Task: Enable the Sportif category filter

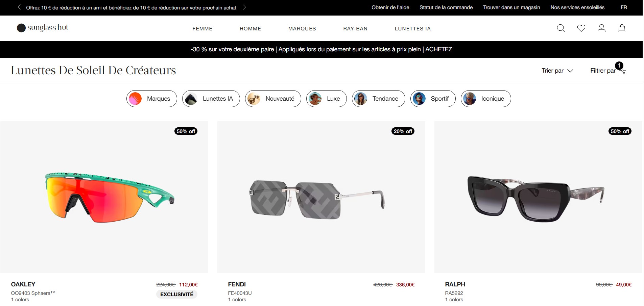Action: pyautogui.click(x=433, y=99)
